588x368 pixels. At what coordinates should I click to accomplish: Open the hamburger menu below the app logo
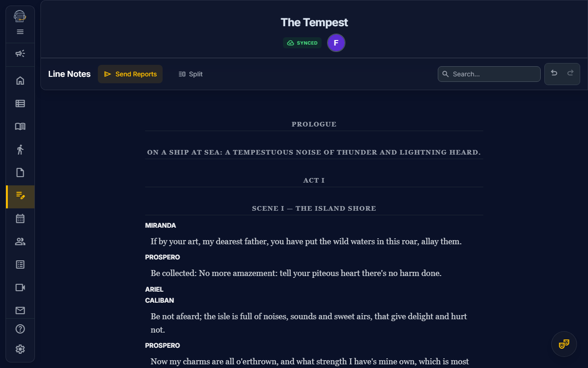[20, 32]
